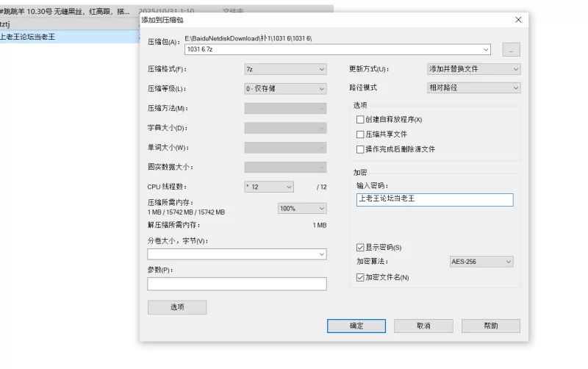The image size is (588, 369).
Task: Expand the compression level dropdown
Action: [x=285, y=89]
